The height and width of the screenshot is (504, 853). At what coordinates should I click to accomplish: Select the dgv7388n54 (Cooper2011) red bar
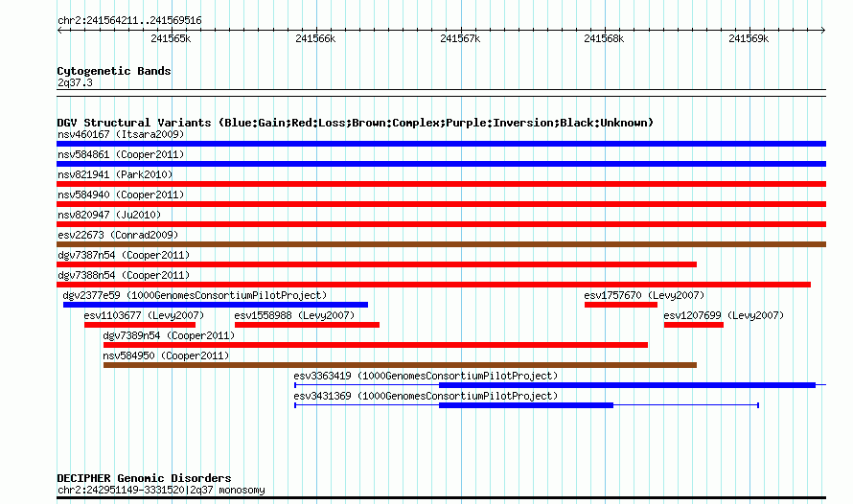[433, 285]
